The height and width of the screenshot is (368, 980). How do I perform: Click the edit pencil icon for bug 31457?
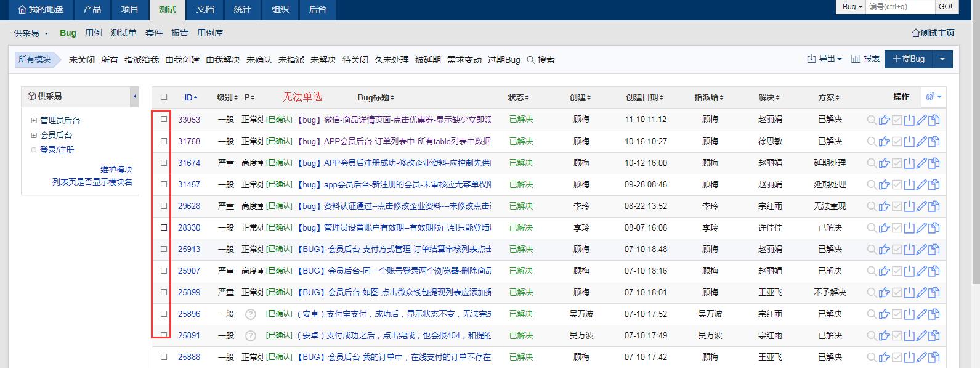921,185
